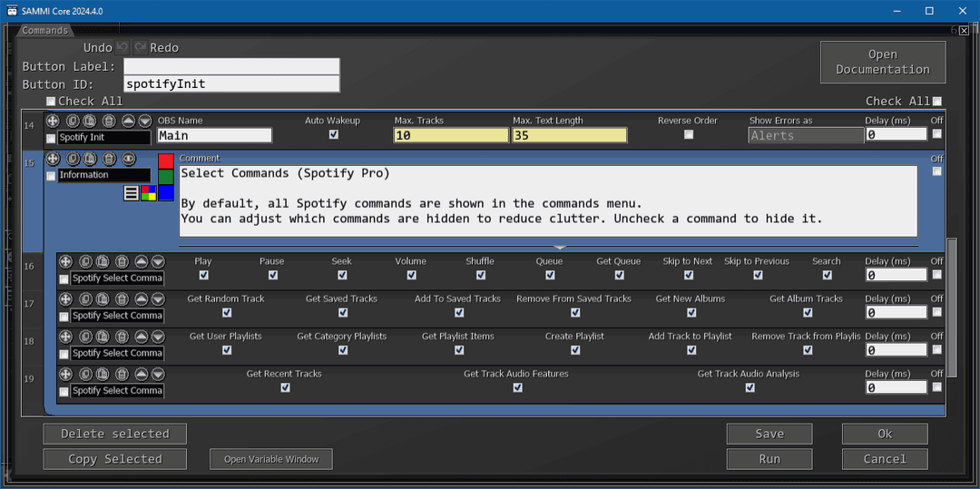The image size is (980, 489).
Task: Copy the line 16 Spotify Select command
Action: point(85,261)
